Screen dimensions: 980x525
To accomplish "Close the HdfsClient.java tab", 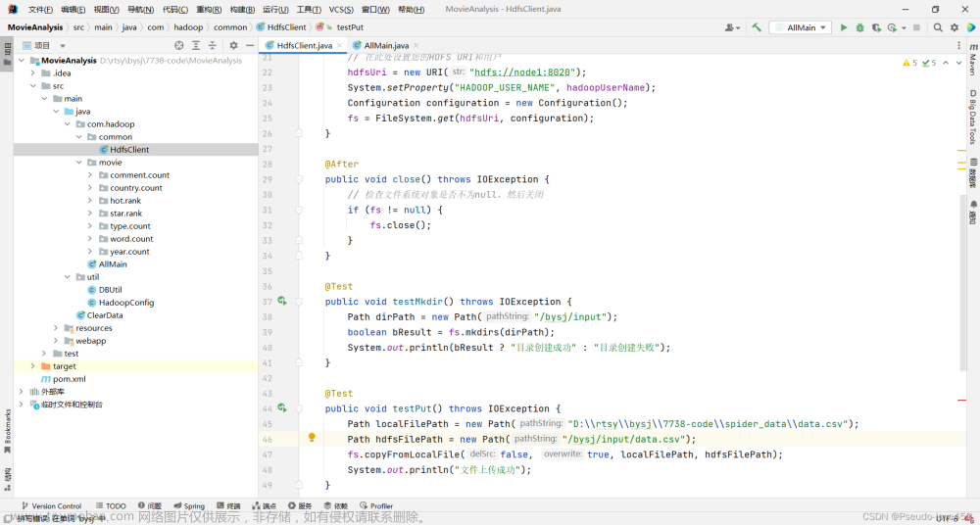I will pyautogui.click(x=339, y=46).
